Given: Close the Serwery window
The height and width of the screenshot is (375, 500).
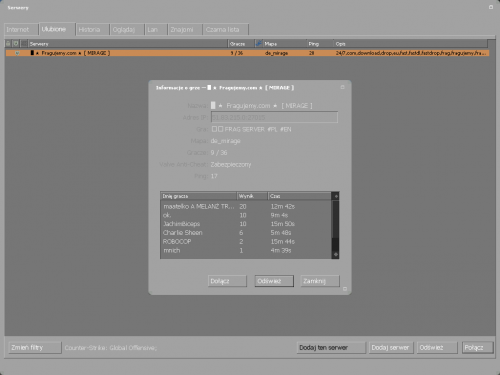Looking at the screenshot, I should 491,7.
